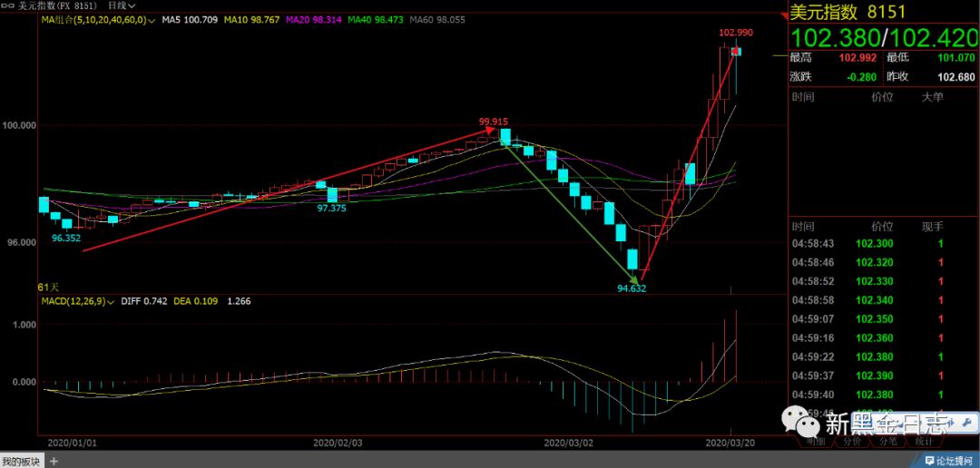Click the 现手 column header

(933, 226)
